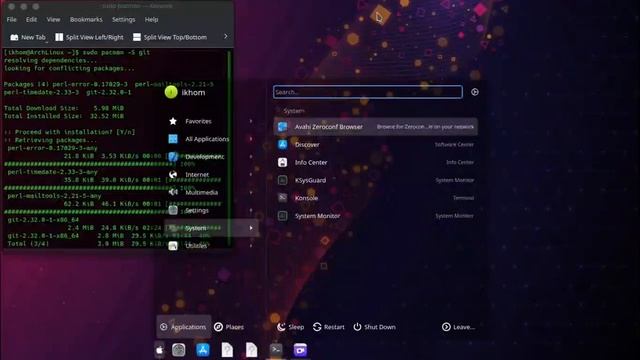
Task: Expand the Konsole toolbar overflow chevron
Action: [226, 36]
